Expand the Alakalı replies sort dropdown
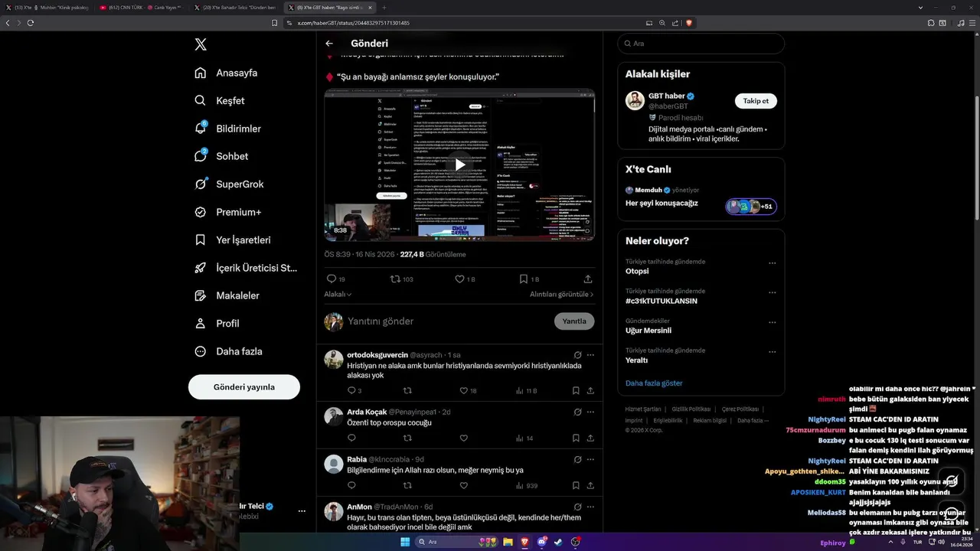 (x=338, y=294)
